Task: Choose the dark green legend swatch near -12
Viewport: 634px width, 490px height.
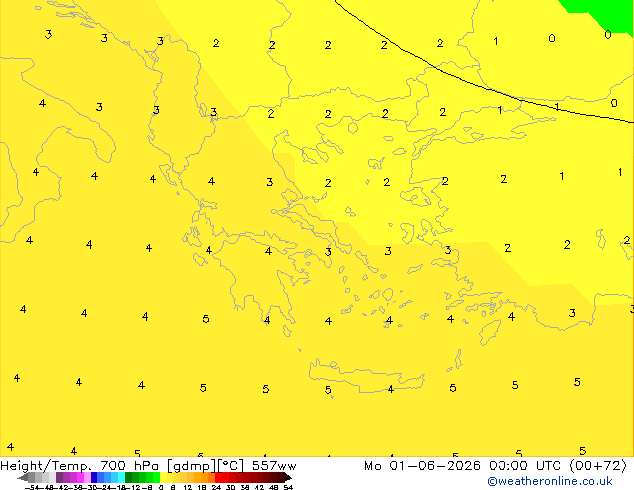Action: tap(129, 478)
